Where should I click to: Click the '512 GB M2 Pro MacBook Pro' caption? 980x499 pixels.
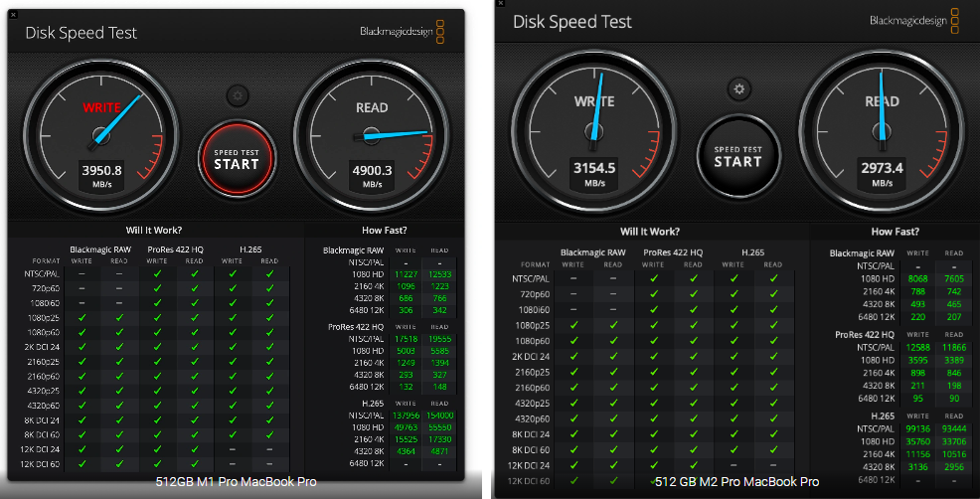point(736,482)
